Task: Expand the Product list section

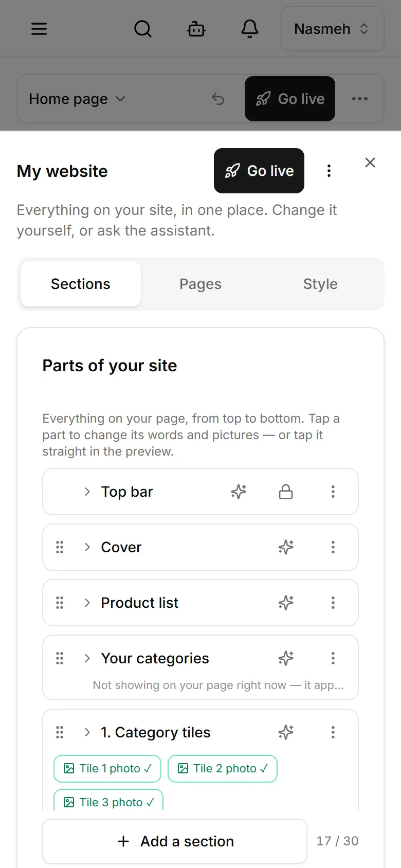Action: [87, 603]
